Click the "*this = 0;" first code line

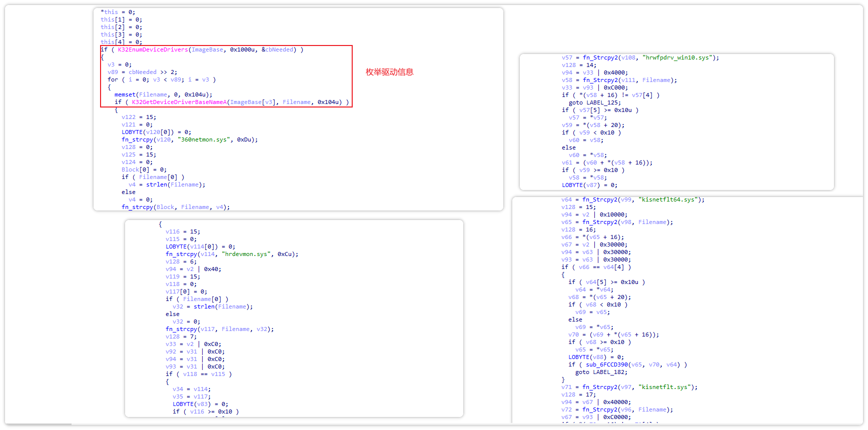pos(118,12)
